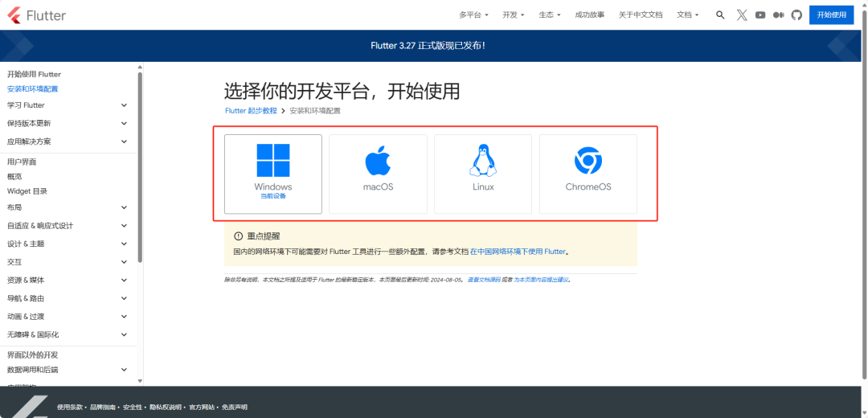Open 官方网站 footer link
868x418 pixels.
click(202, 408)
